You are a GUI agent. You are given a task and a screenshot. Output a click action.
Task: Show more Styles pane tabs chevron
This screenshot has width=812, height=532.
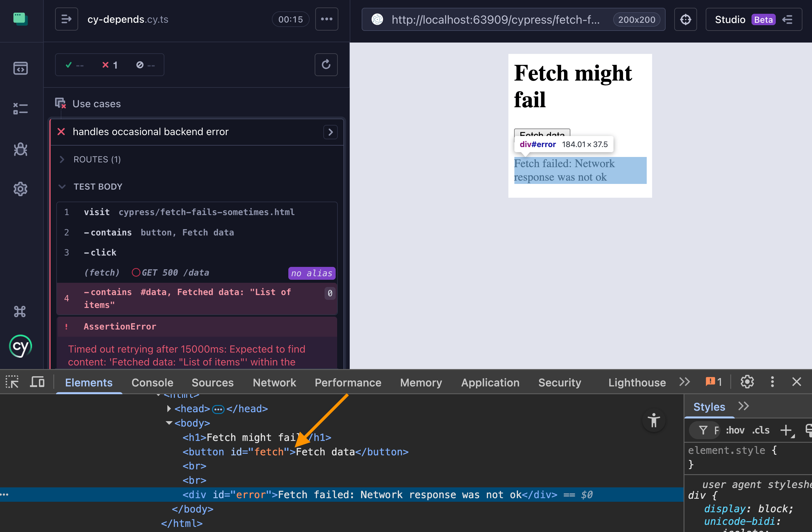(743, 406)
